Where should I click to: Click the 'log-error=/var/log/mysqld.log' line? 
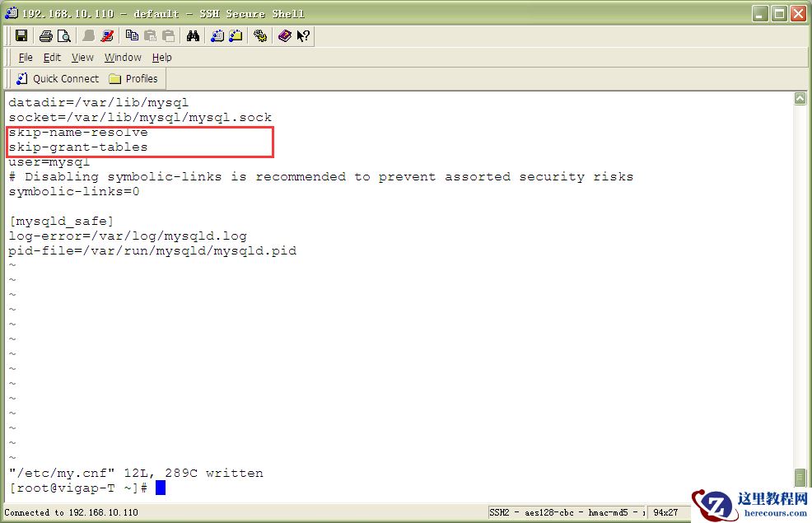click(x=128, y=236)
